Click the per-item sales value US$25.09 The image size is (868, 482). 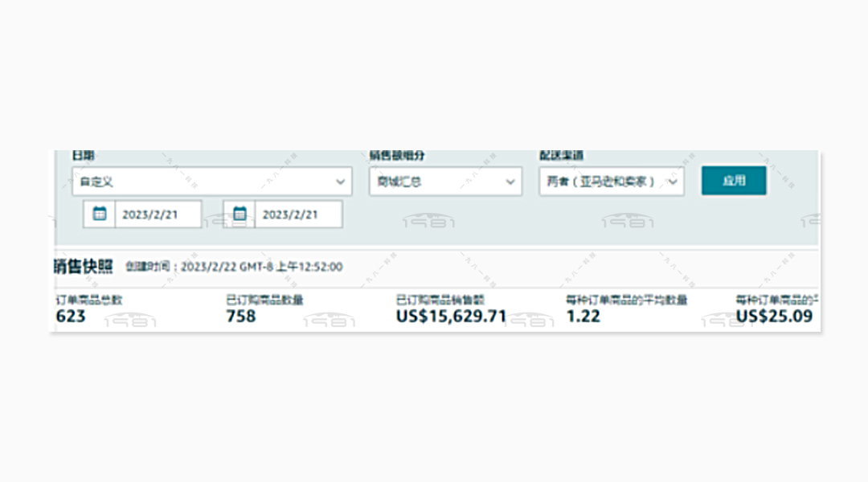[775, 317]
